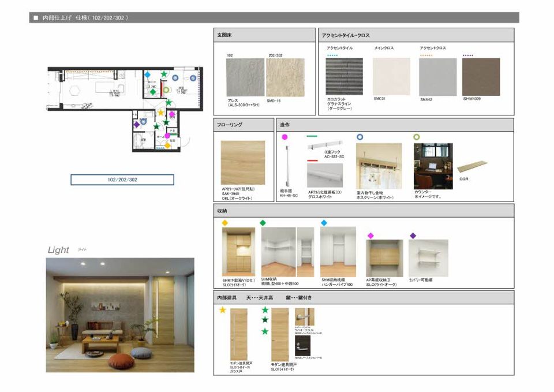The height and width of the screenshot is (392, 554).
Task: Click the モダン建具開戸 glass door image
Action: pyautogui.click(x=238, y=334)
